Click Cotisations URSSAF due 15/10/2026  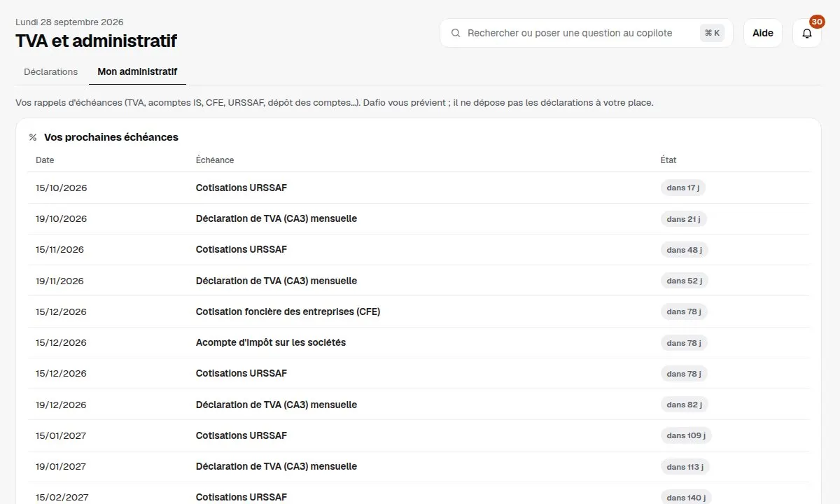tap(241, 188)
